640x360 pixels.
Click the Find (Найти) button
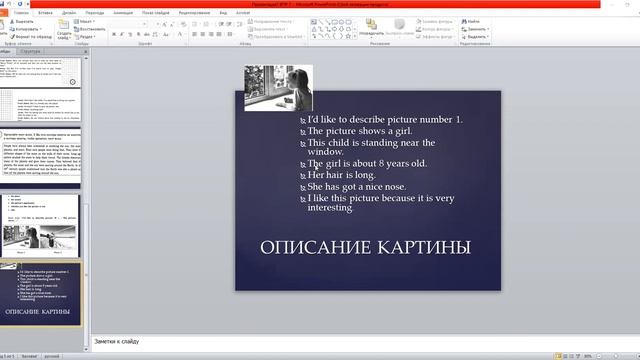pos(471,21)
